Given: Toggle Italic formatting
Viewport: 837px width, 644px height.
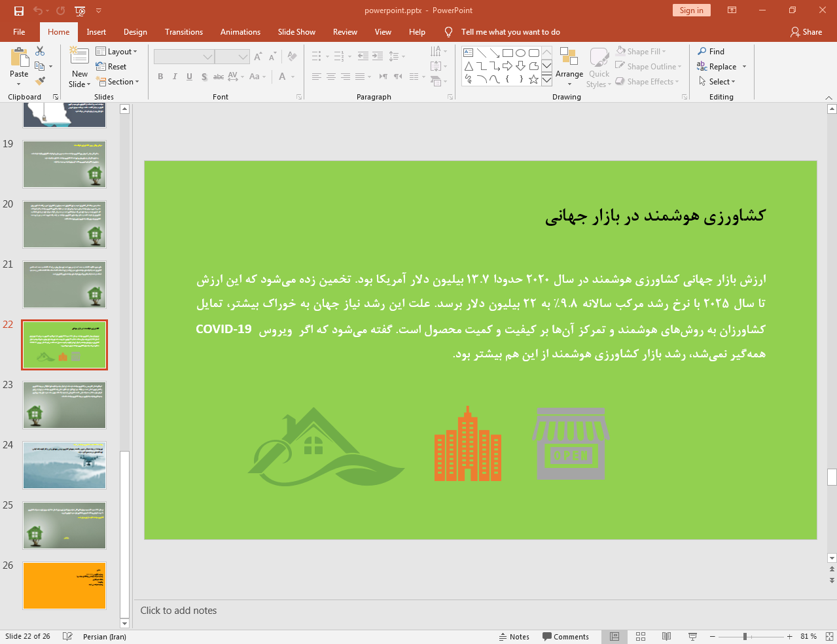Looking at the screenshot, I should coord(175,77).
